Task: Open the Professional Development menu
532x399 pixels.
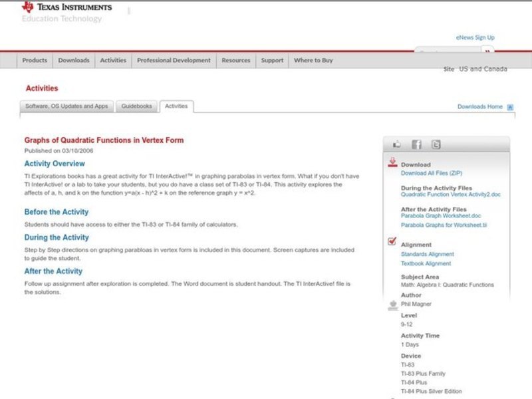Action: coord(174,61)
